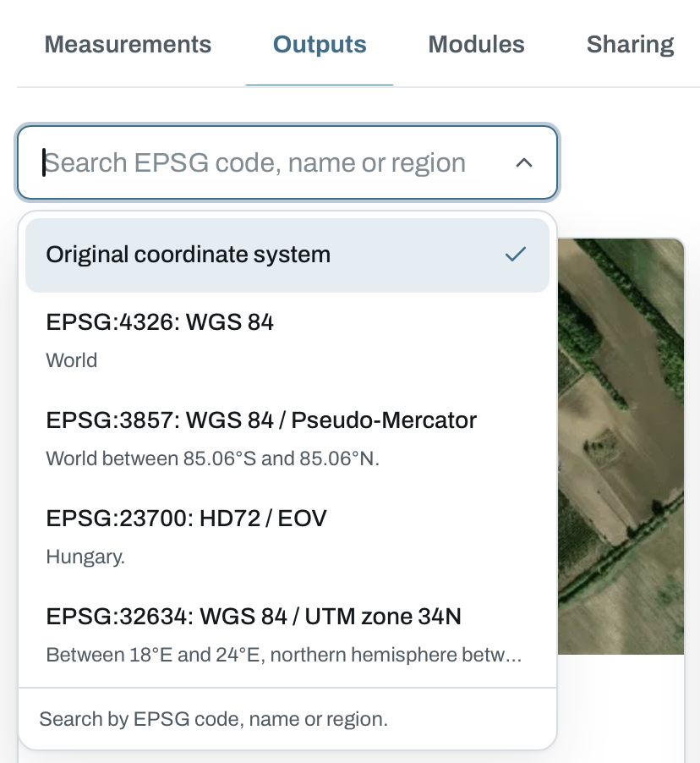
Task: Click the checkmark on Original coordinate system
Action: click(x=516, y=254)
